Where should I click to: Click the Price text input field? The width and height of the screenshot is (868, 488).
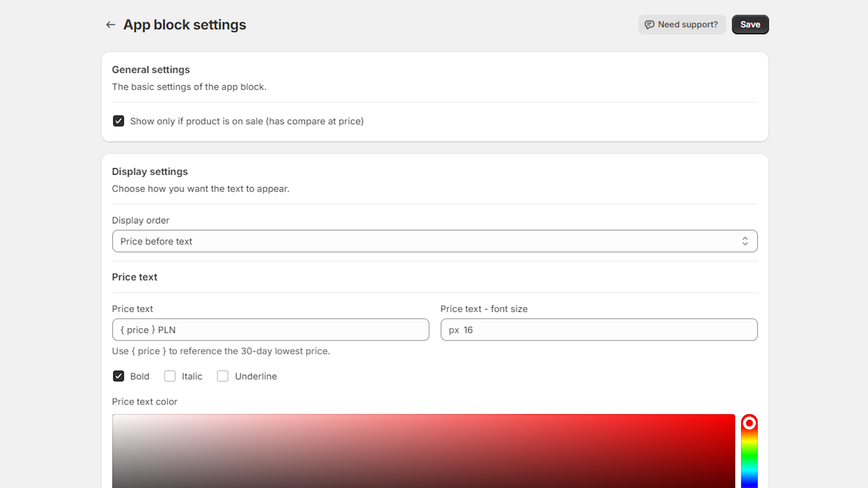click(271, 330)
